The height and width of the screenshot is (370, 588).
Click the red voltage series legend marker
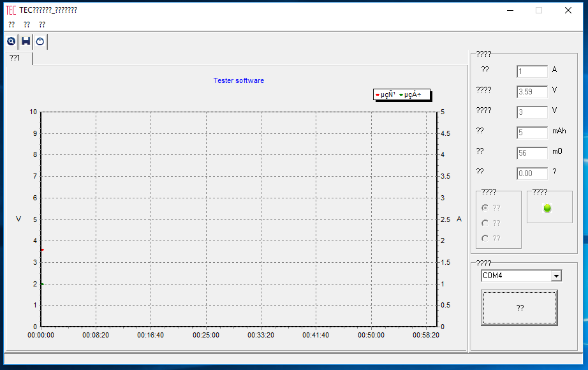coord(378,95)
